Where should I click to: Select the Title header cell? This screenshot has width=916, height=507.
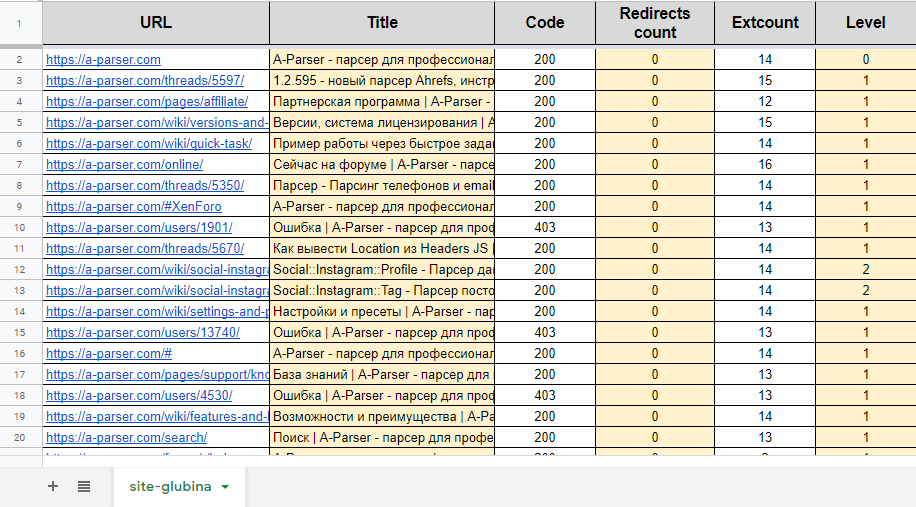pyautogui.click(x=382, y=23)
